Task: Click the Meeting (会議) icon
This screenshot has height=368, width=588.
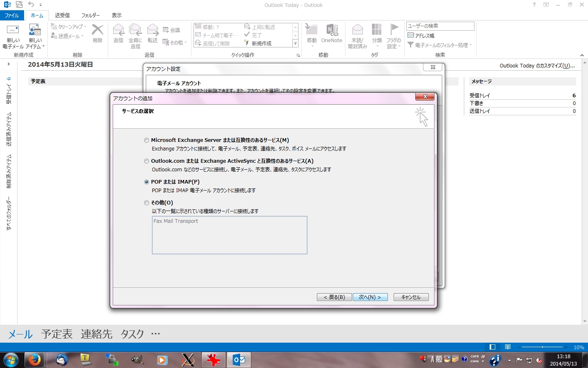Action: click(171, 30)
